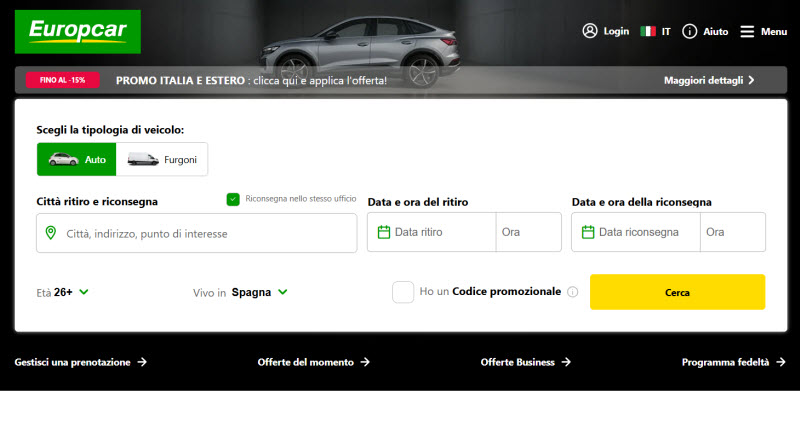This screenshot has height=430, width=800.
Task: Select the Furgoni vehicle type label
Action: coord(180,160)
